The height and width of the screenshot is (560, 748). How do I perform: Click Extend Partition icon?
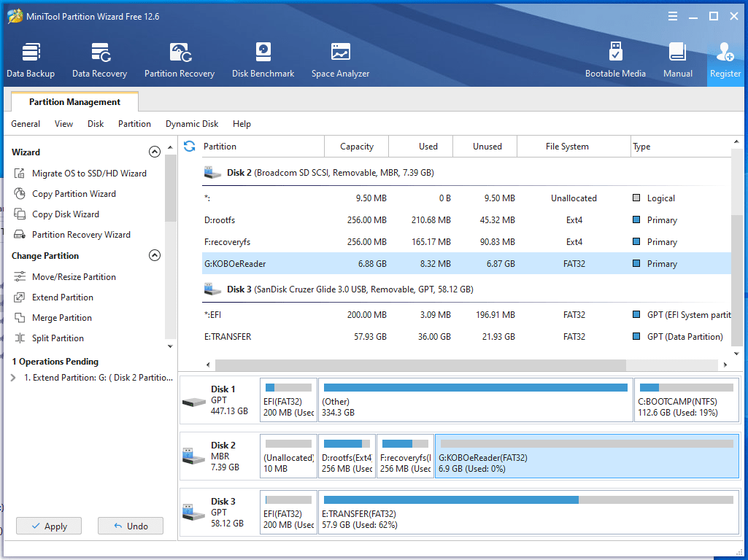pyautogui.click(x=20, y=297)
